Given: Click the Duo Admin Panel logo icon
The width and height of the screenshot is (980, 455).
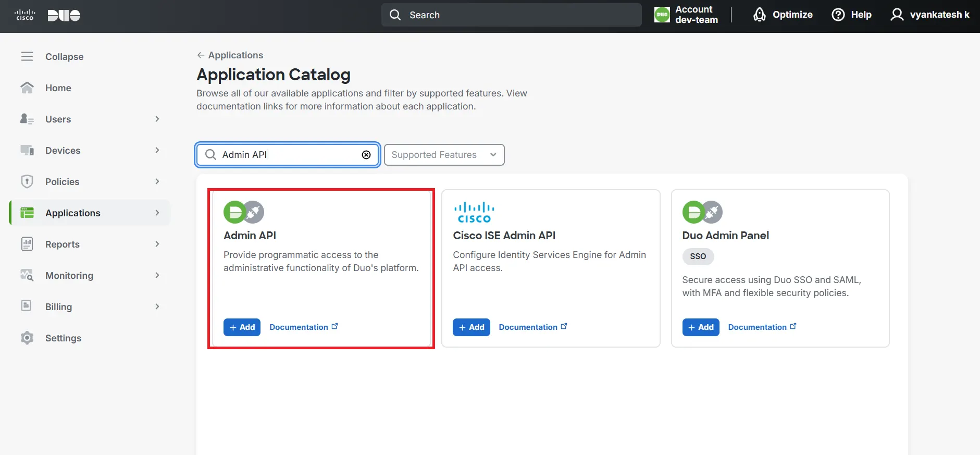Looking at the screenshot, I should coord(702,212).
